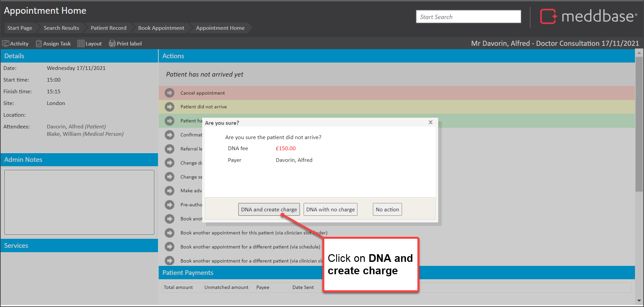Click the Print label printer icon
644x307 pixels.
coord(112,44)
